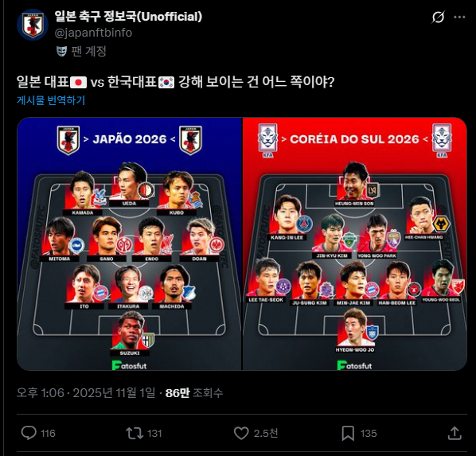Click the 2.5천 likes count
Screen dimensions: 476x456
pyautogui.click(x=266, y=433)
